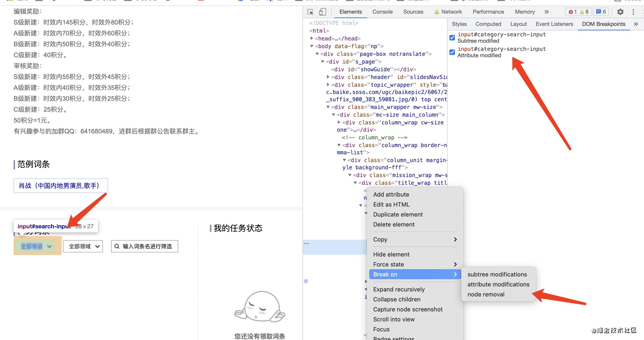Show more sidebar panes chevron
Screen dimensions: 644x340
click(x=636, y=24)
